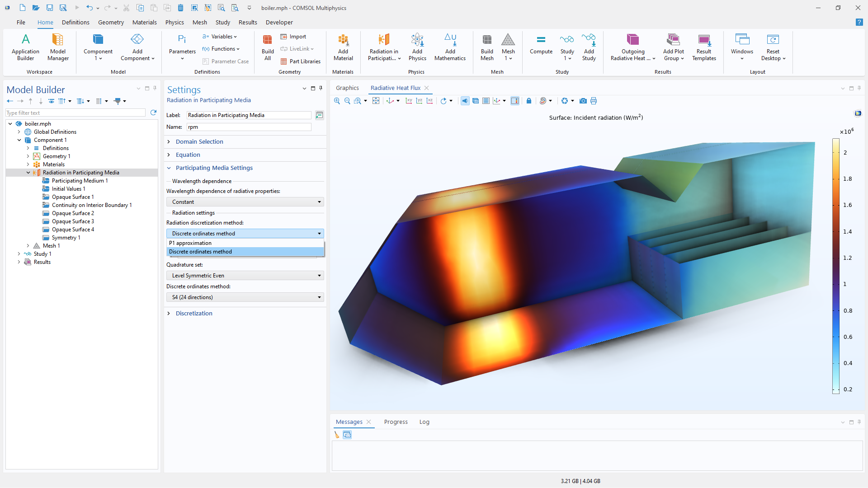
Task: Expand the Domain Selection section
Action: coord(199,142)
